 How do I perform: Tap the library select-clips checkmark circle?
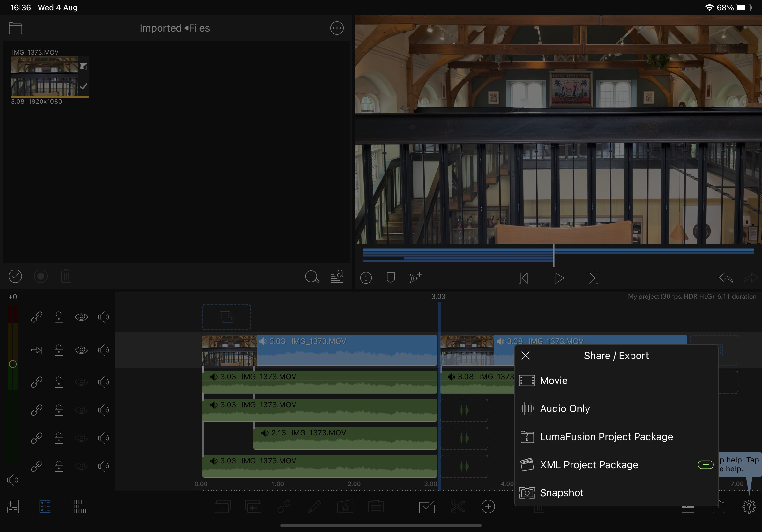point(15,276)
